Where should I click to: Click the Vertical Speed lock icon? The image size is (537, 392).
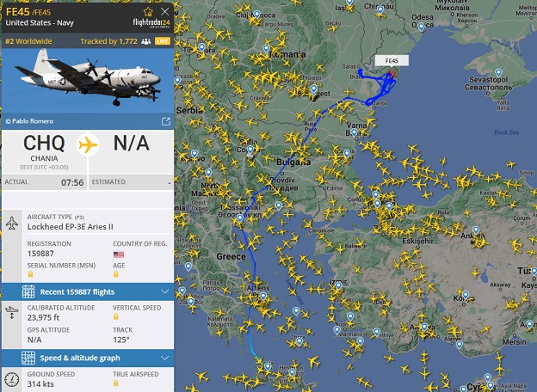(x=116, y=316)
